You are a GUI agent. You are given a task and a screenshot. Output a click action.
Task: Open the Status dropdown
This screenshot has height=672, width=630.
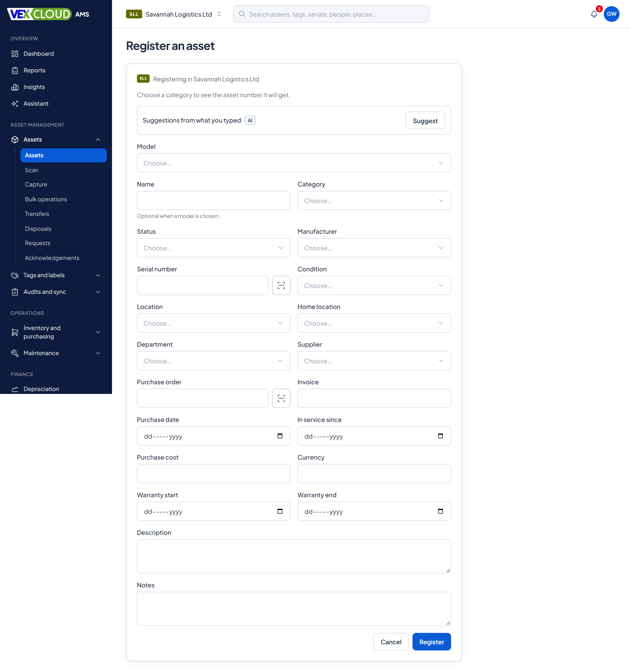point(213,248)
